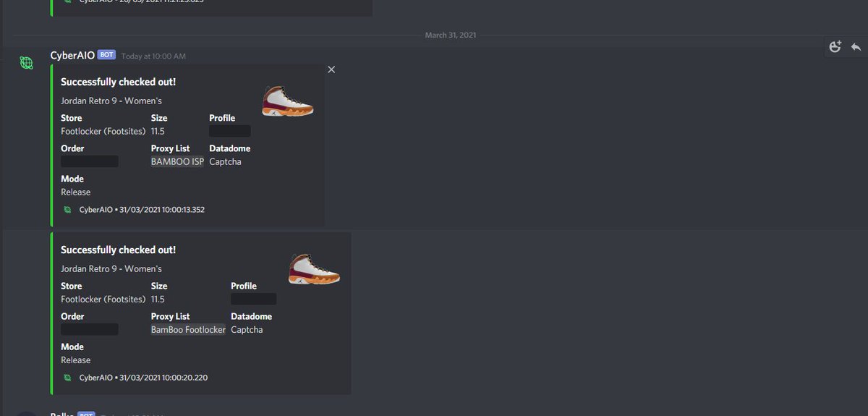Image resolution: width=868 pixels, height=416 pixels.
Task: Click redacted Order value in second embed
Action: 90,329
